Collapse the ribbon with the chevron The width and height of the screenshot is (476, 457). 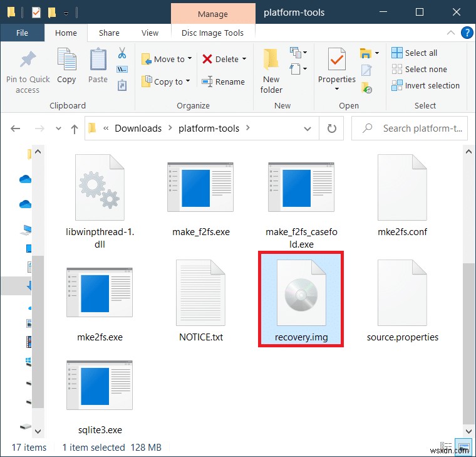point(451,33)
